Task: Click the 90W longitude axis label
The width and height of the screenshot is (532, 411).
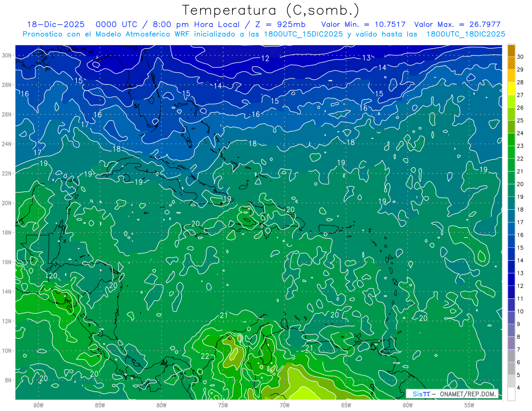Action: pos(39,405)
